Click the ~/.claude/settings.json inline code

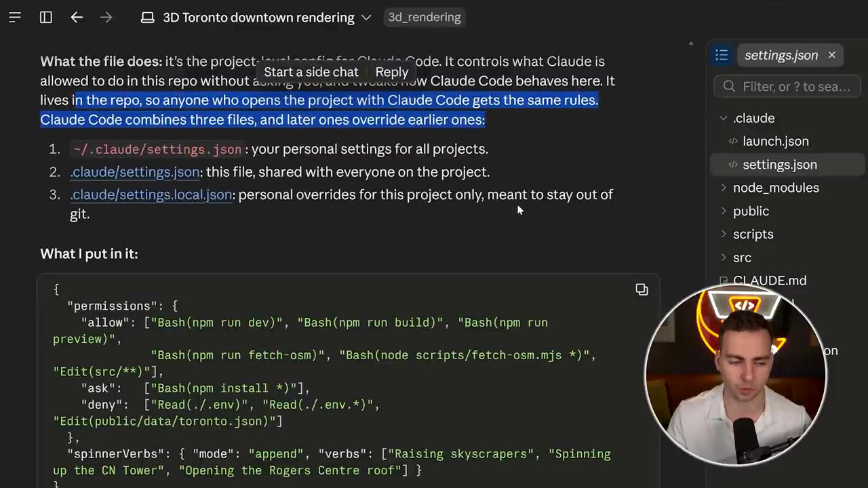coord(157,149)
